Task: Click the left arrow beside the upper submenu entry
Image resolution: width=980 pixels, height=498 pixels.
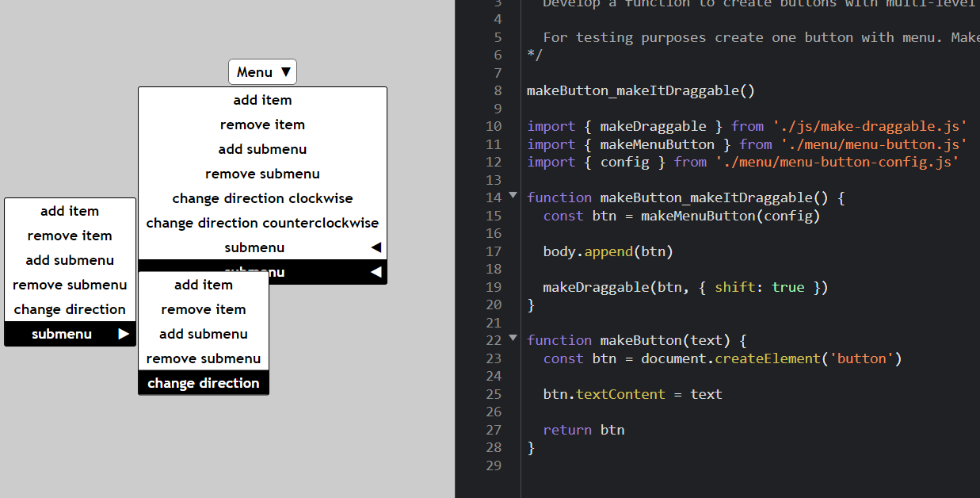Action: coord(376,247)
